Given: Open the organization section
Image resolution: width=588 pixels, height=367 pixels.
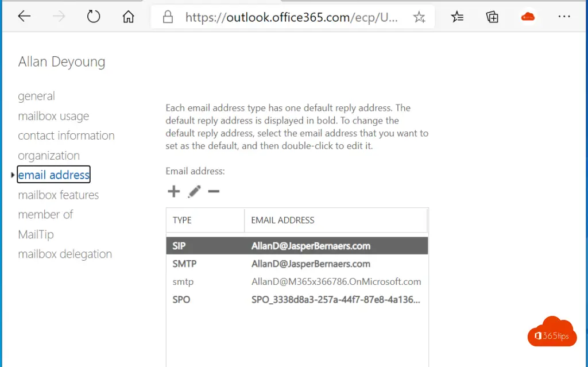Looking at the screenshot, I should 49,155.
